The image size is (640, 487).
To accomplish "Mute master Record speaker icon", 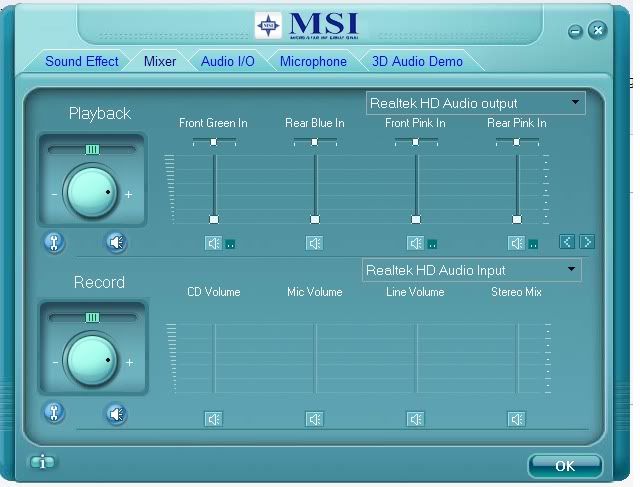I will click(116, 414).
